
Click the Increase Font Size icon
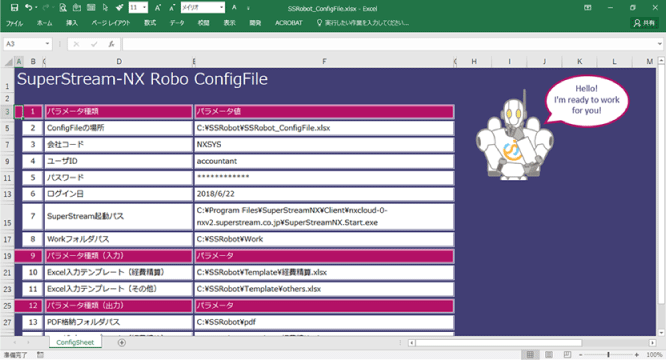(x=158, y=8)
